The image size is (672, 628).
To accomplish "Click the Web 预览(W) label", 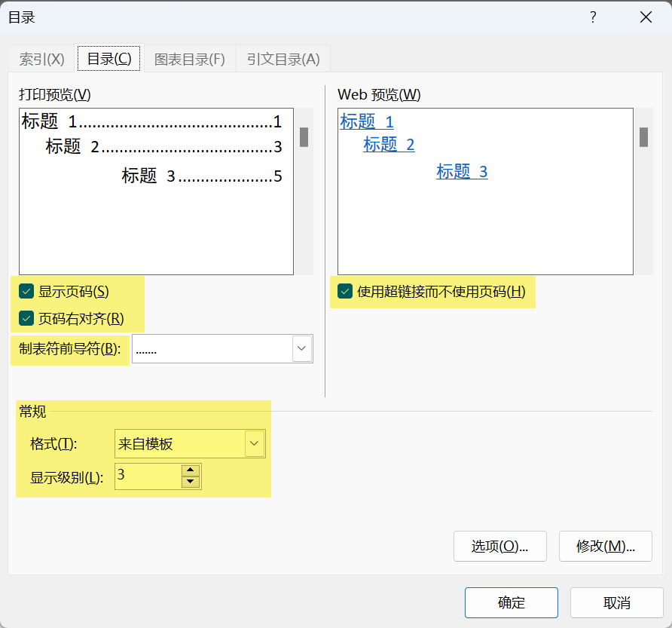I will click(379, 94).
